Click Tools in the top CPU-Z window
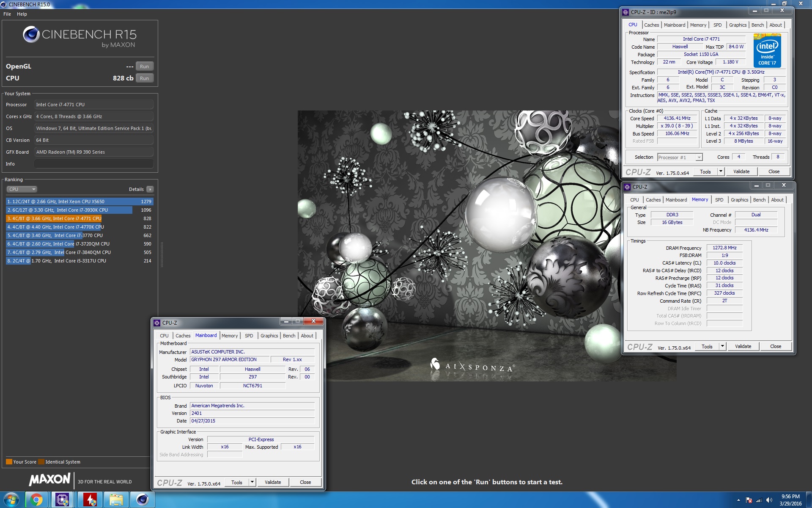This screenshot has width=812, height=508. point(705,171)
